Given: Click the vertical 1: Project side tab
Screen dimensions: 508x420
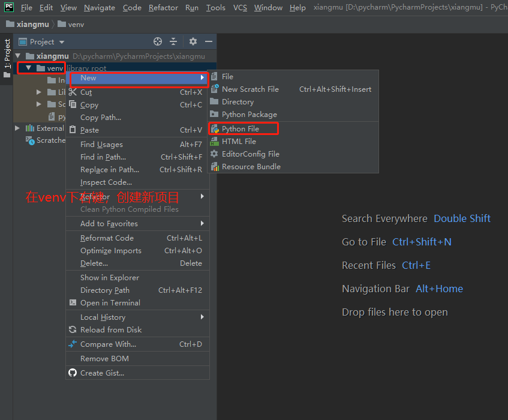Looking at the screenshot, I should 7,59.
